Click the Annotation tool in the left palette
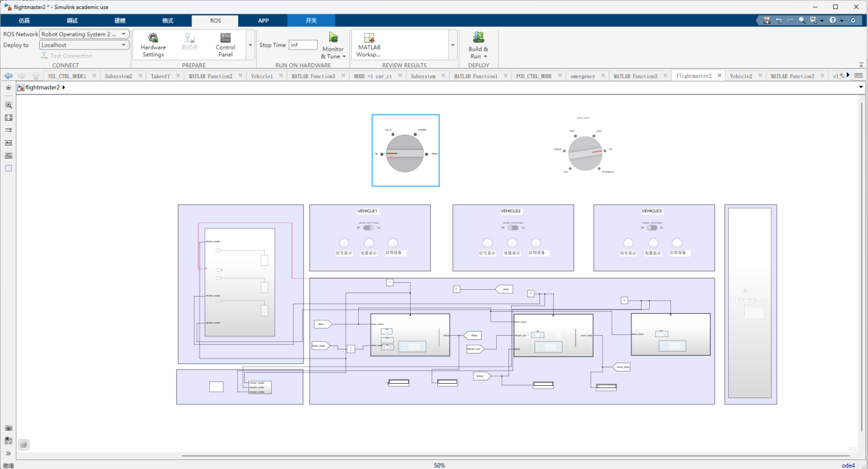868x469 pixels. click(9, 143)
